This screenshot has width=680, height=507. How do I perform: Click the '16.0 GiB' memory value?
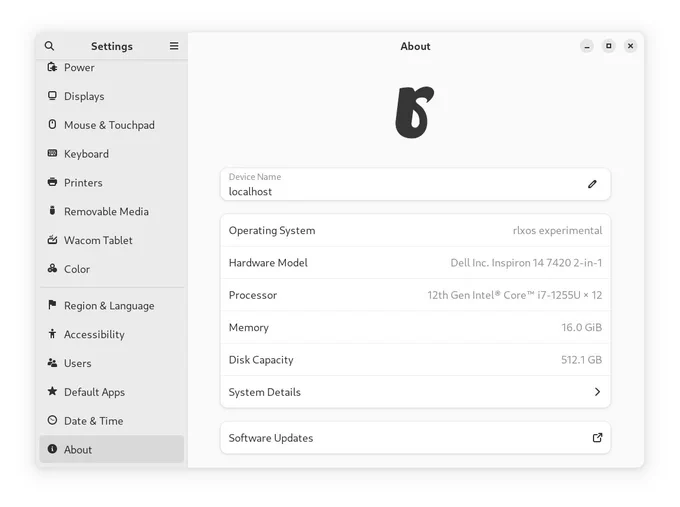582,327
